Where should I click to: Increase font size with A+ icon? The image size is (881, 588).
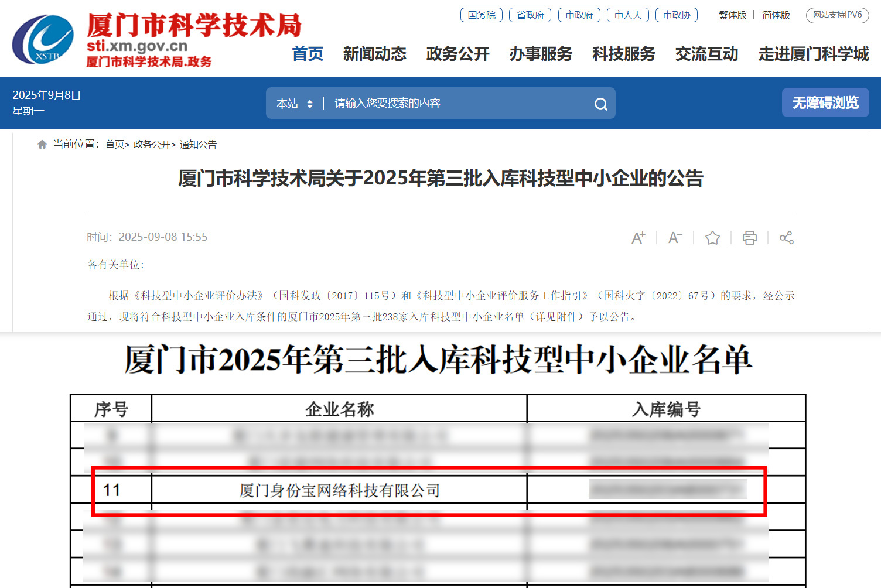[638, 237]
